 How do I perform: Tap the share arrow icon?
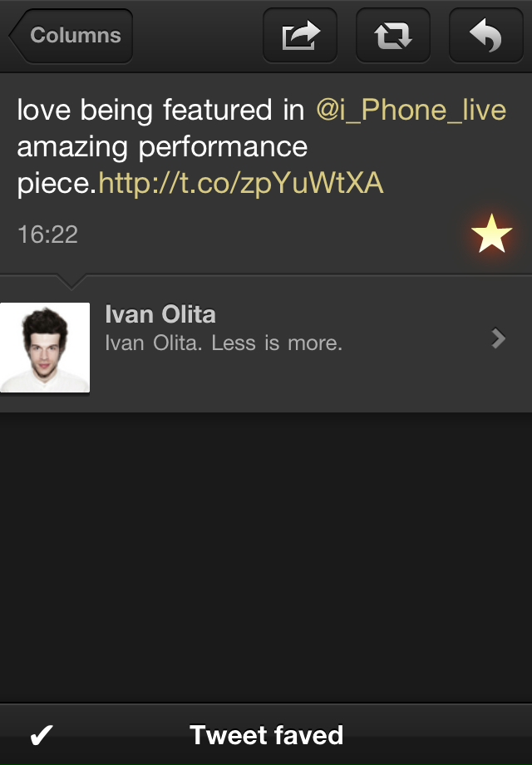[300, 36]
